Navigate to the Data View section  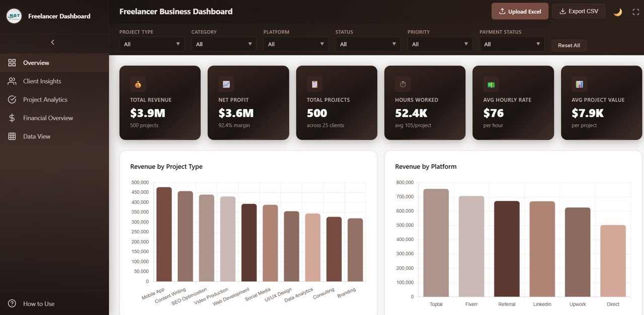point(37,136)
